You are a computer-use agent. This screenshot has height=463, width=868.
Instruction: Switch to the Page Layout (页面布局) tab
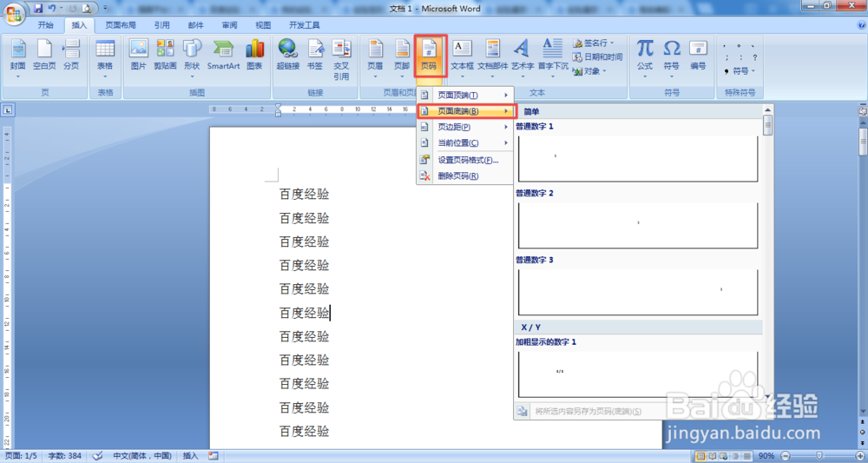121,25
